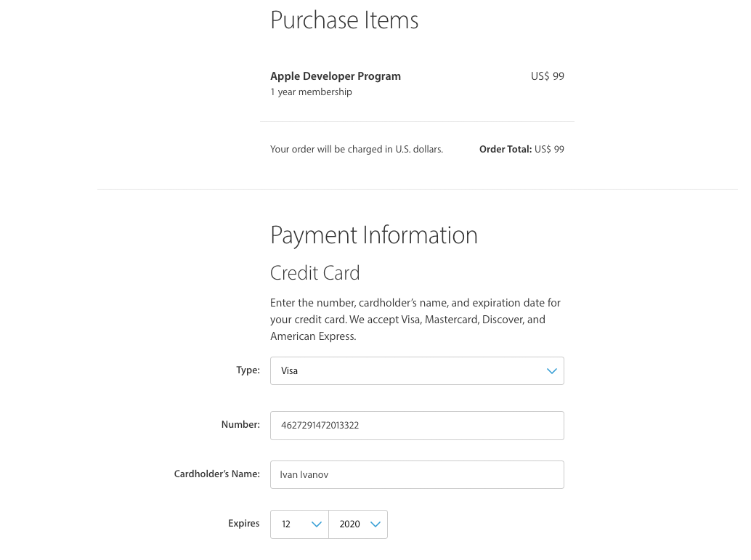Screen dimensions: 751x560
Task: Click into the Cardholder's Name field
Action: pyautogui.click(x=417, y=475)
